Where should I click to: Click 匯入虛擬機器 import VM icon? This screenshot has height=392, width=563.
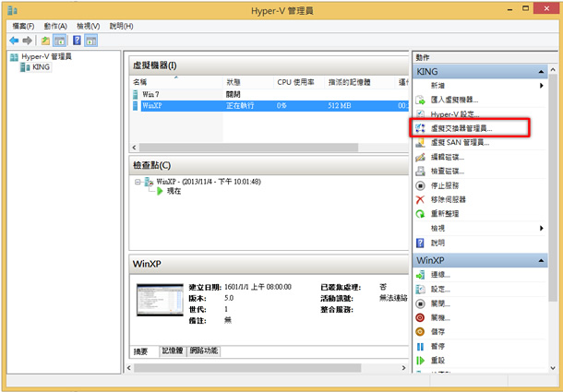click(420, 101)
